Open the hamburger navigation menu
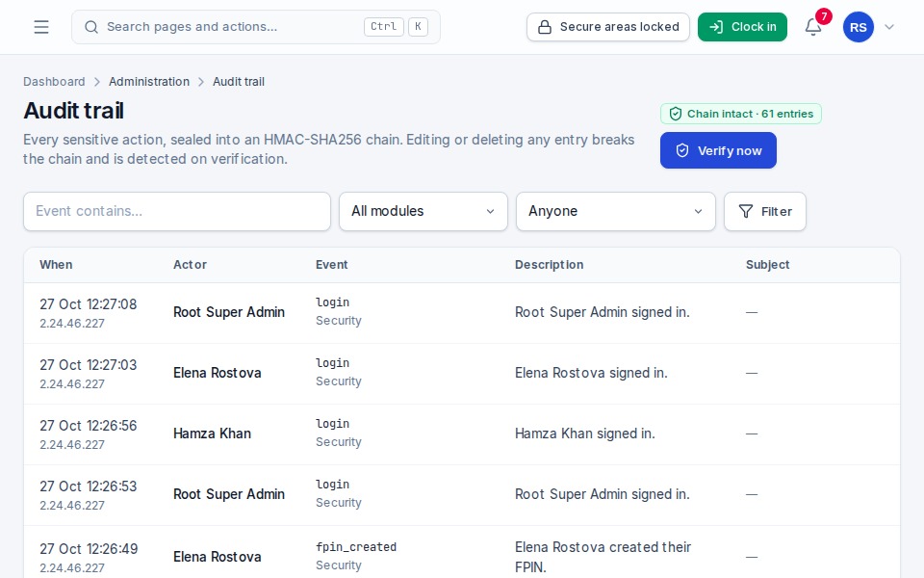The height and width of the screenshot is (578, 924). click(41, 27)
